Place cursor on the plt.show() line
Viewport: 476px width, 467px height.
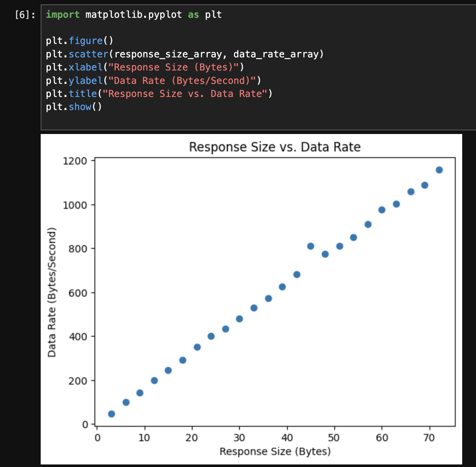74,107
